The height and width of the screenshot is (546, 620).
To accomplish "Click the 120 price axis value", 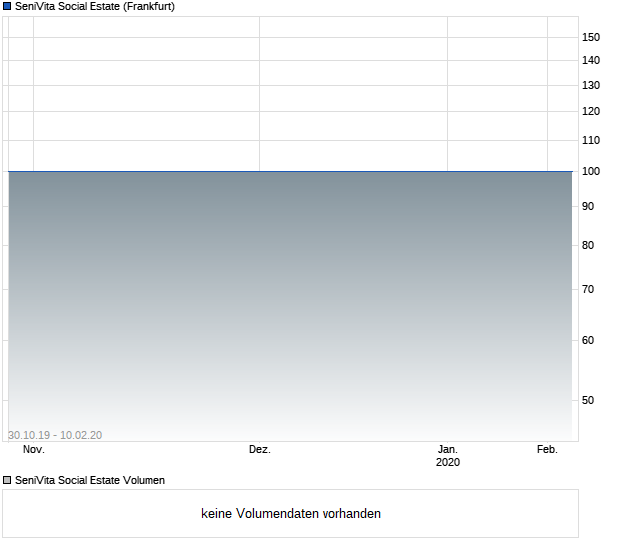I will coord(591,111).
